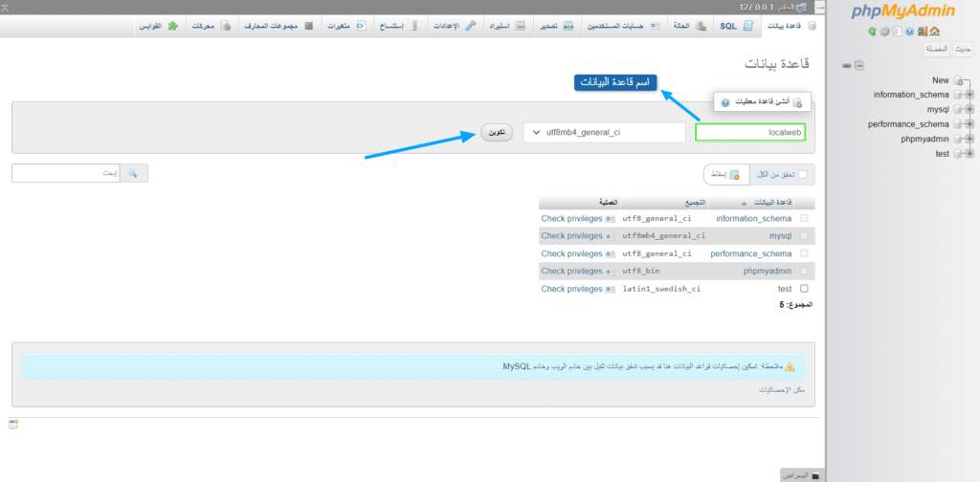Open the utf8mb4_general_ci collation dropdown
This screenshot has height=482, width=980.
(x=605, y=132)
